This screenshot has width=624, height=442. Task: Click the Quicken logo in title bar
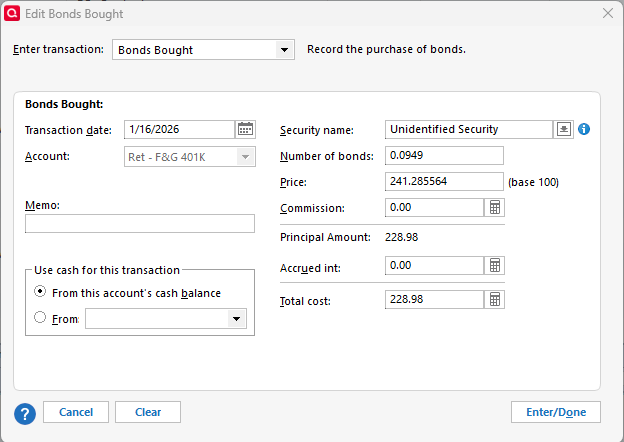pos(11,13)
